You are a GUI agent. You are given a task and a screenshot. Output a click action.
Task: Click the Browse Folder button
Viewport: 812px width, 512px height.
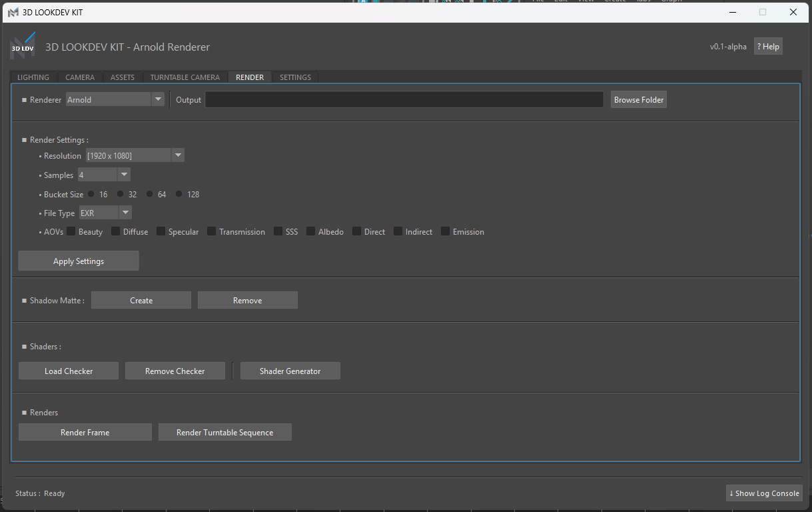pos(639,99)
